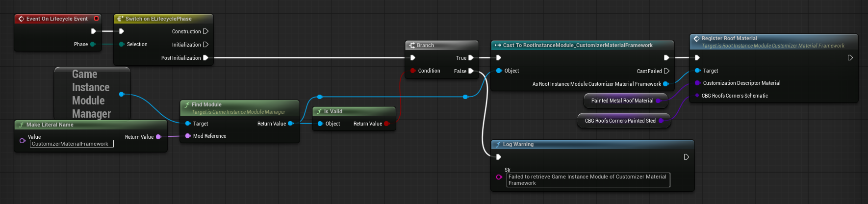The image size is (868, 204).
Task: Click the Target pin on Find Module node
Action: (188, 124)
